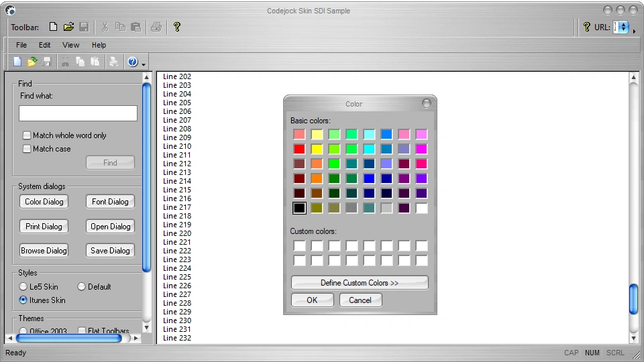The width and height of the screenshot is (644, 362).
Task: Select Default style radio button
Action: (81, 286)
